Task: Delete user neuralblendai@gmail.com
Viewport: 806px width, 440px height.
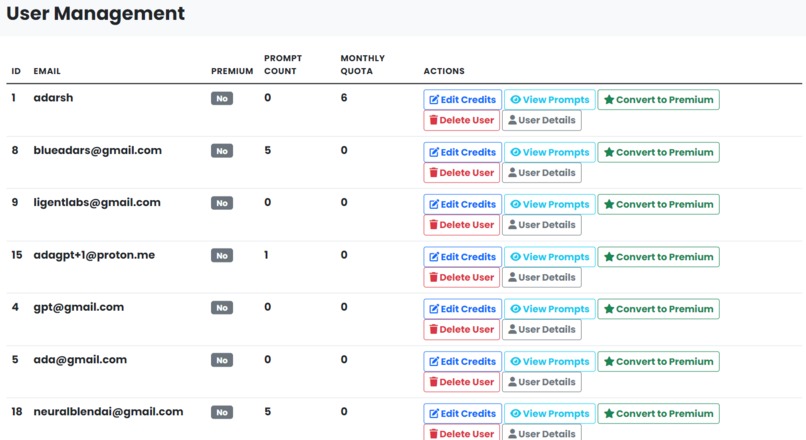Action: coord(462,433)
